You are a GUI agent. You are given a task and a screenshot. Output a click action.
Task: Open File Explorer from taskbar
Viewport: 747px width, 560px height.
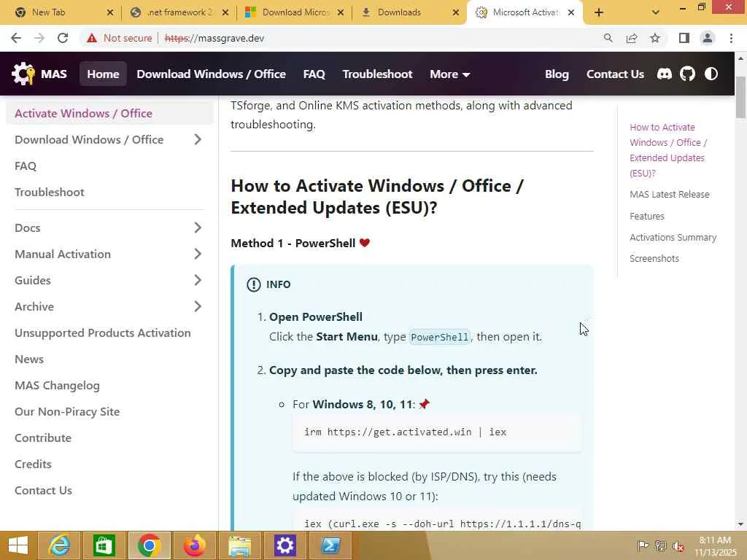pyautogui.click(x=239, y=545)
